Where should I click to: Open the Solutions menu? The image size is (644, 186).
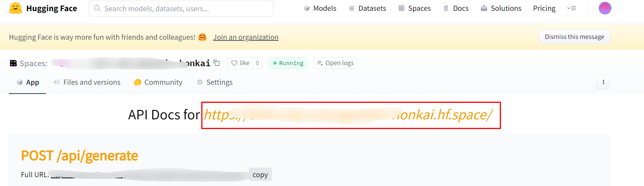click(x=501, y=8)
